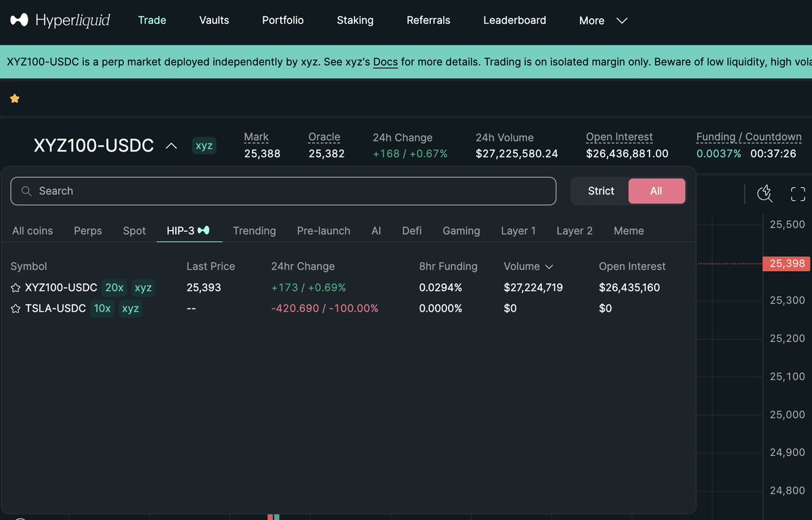Switch to Meme category tab

tap(629, 231)
